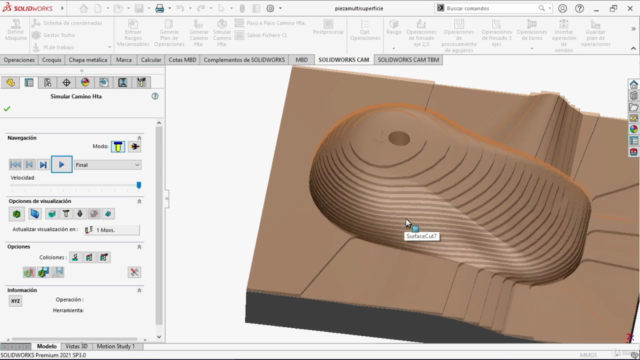Switch to the Chapa metálica tab
This screenshot has height=360, width=640.
[88, 60]
